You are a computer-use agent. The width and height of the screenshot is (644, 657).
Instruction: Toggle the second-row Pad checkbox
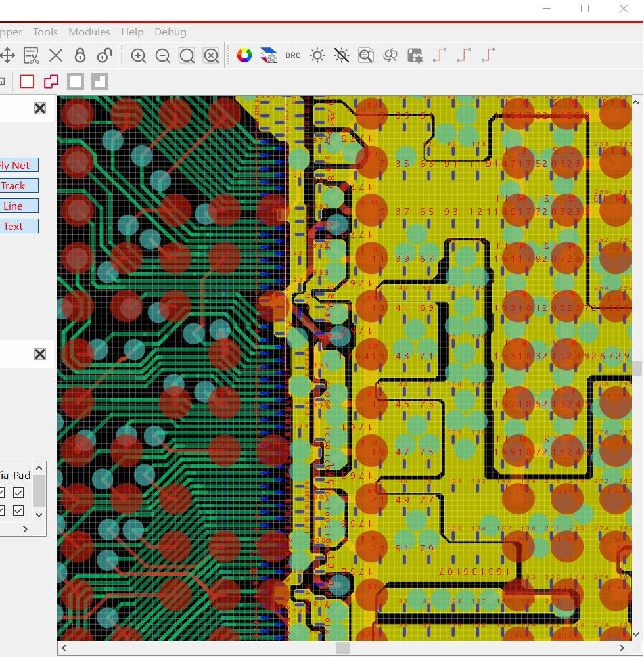tap(18, 510)
